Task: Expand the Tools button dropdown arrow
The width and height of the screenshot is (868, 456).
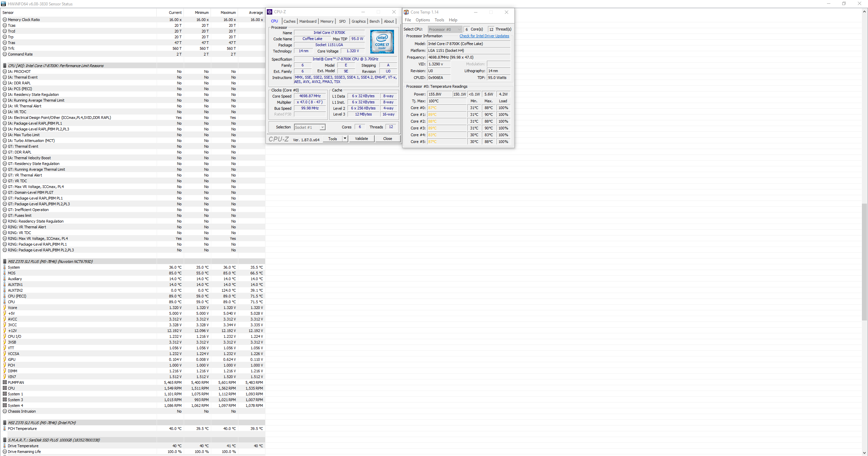Action: (x=345, y=139)
